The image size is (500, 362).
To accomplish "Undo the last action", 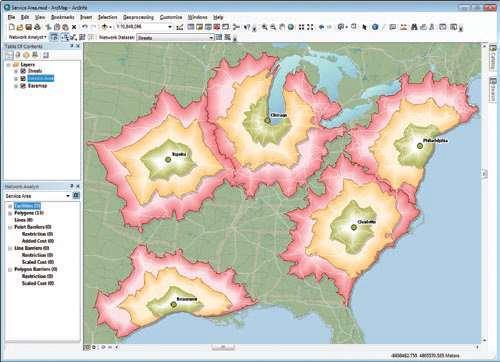I will tap(85, 27).
